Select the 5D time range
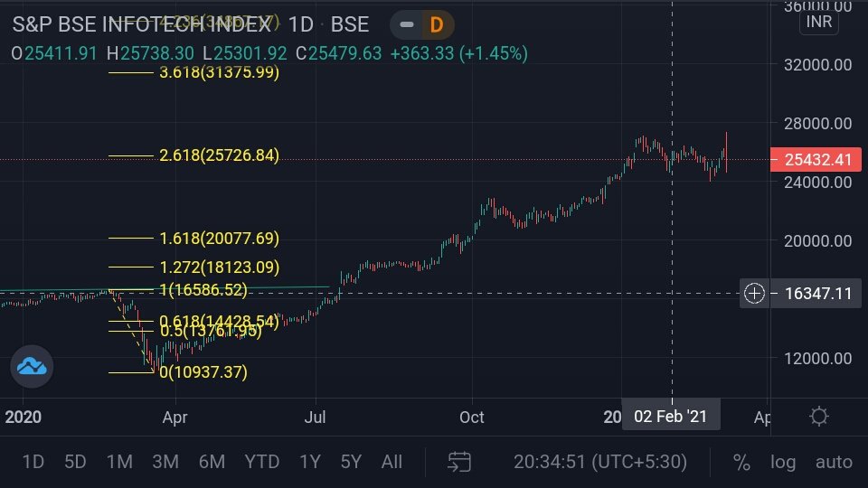Viewport: 868px width, 488px height. [75, 462]
